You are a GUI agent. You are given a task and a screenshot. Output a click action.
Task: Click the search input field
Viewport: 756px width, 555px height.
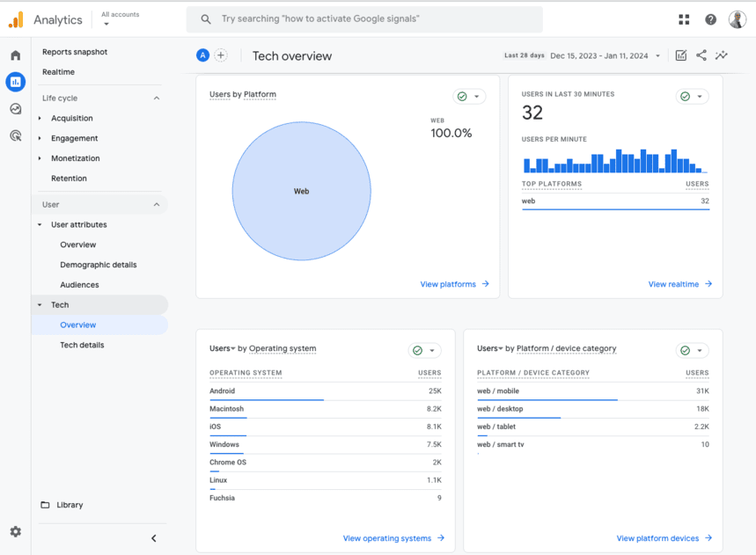coord(364,19)
